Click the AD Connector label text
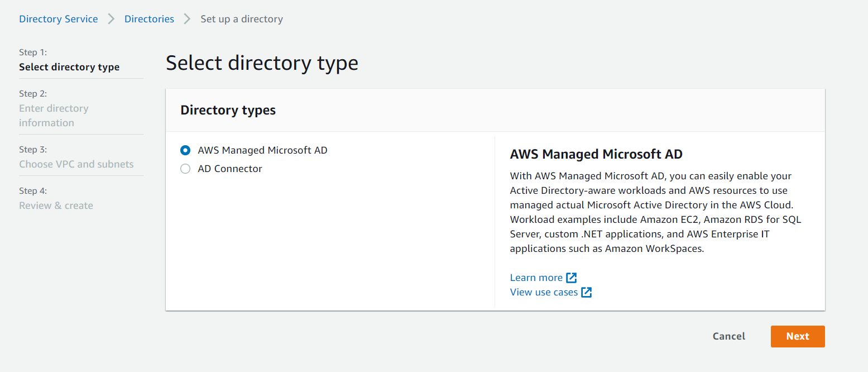868x372 pixels. click(x=230, y=169)
